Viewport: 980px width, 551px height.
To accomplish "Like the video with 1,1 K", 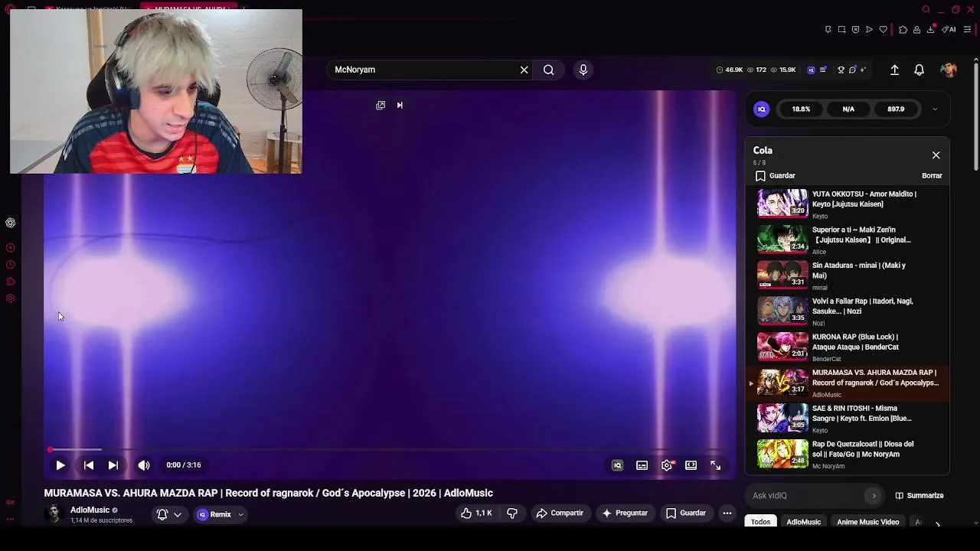I will pos(476,514).
